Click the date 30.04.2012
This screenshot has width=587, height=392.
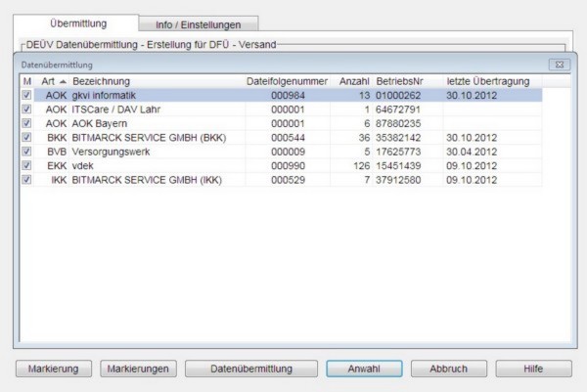pos(472,152)
